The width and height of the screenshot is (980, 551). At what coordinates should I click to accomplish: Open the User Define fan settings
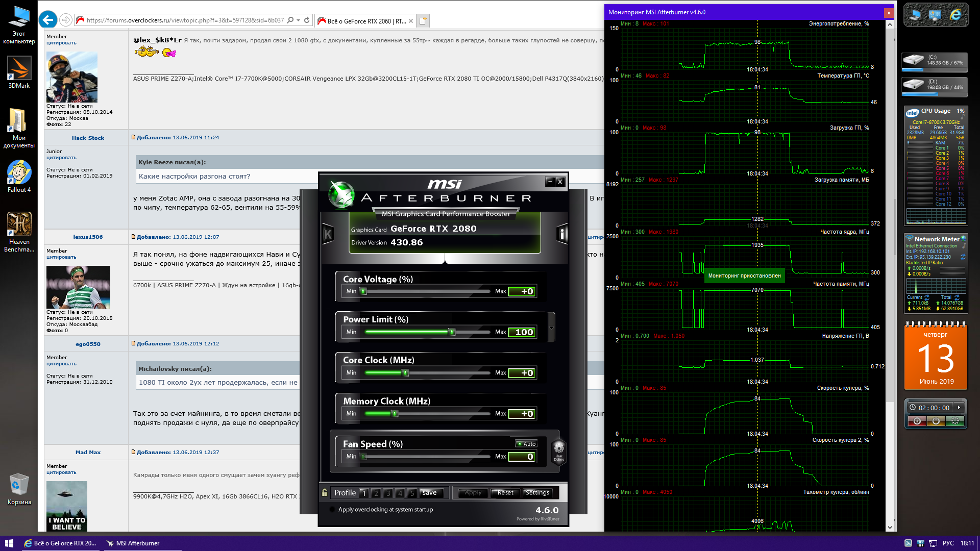(x=559, y=450)
